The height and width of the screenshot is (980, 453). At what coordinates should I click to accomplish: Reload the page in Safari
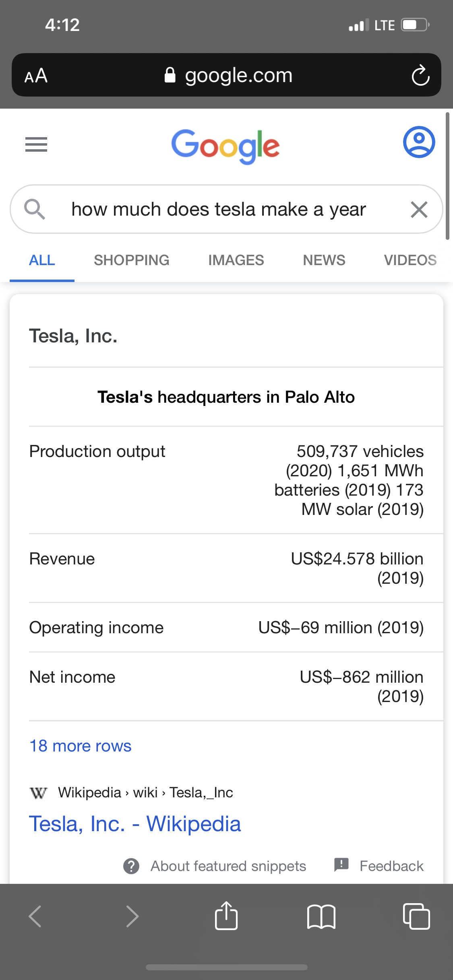pos(420,75)
